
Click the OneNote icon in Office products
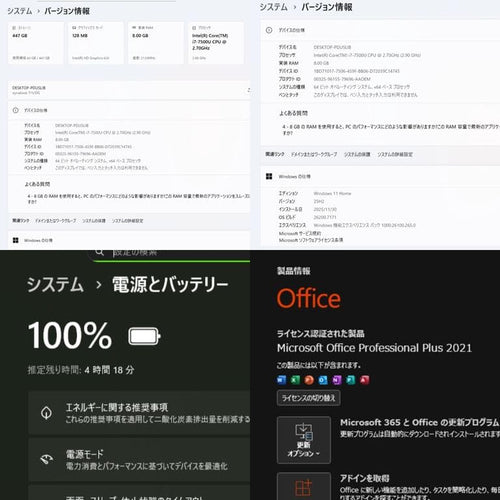337,380
